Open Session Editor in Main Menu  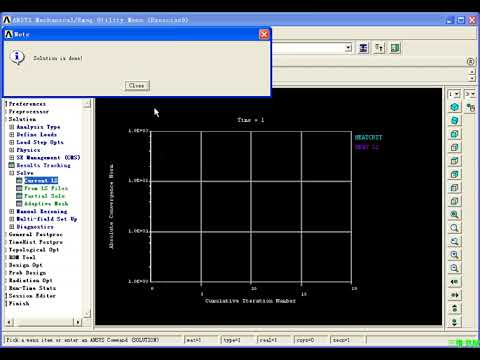(32, 296)
